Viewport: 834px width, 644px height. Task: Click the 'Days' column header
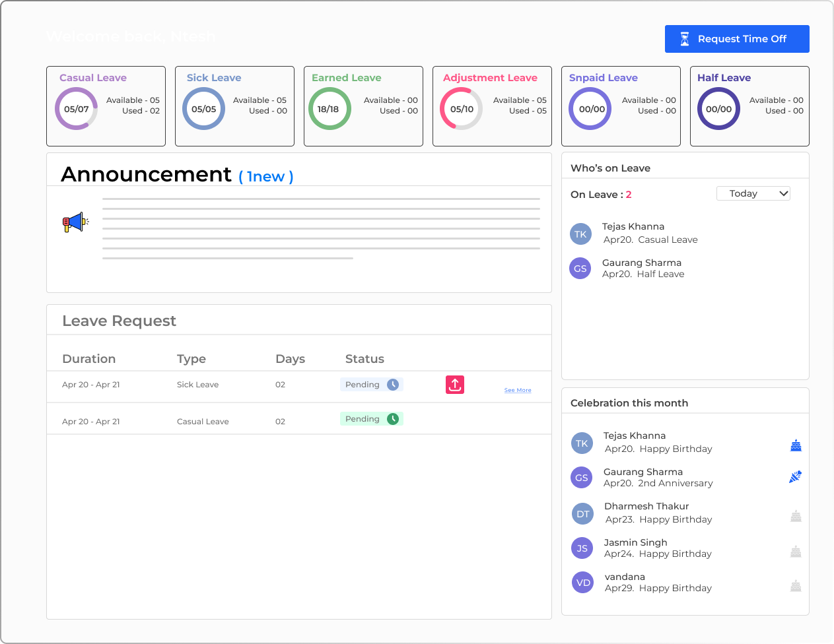point(291,359)
